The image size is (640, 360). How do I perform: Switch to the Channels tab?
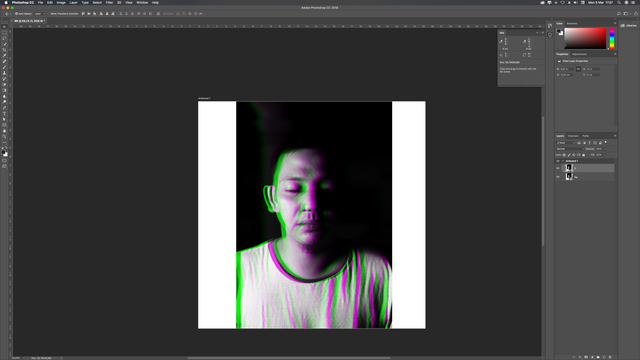pos(573,136)
